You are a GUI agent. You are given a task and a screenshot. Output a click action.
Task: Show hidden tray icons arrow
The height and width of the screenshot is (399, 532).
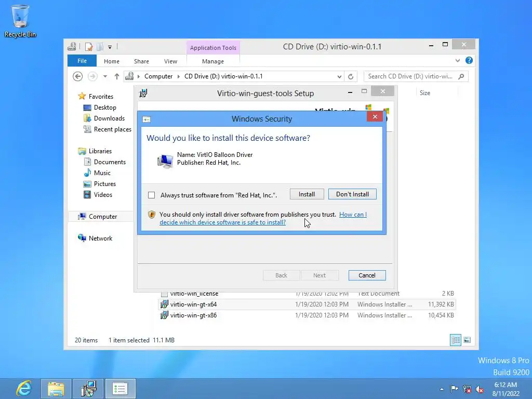coord(442,389)
